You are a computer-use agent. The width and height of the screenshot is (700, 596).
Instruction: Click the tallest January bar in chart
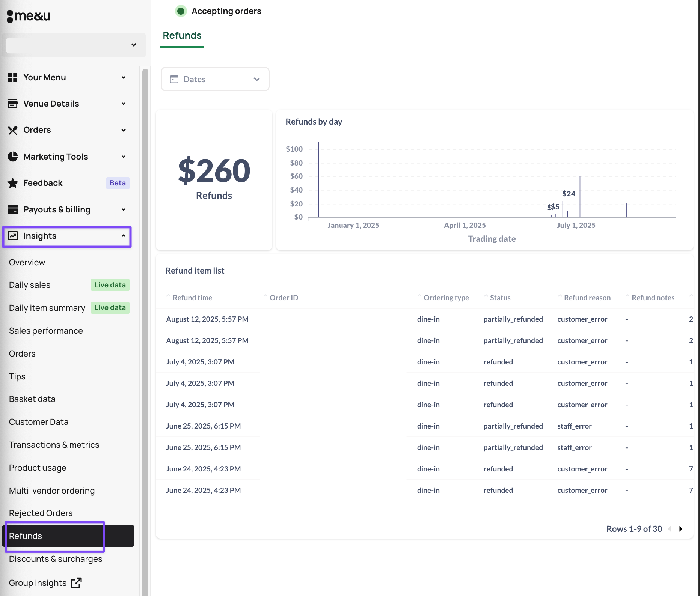[x=319, y=180]
